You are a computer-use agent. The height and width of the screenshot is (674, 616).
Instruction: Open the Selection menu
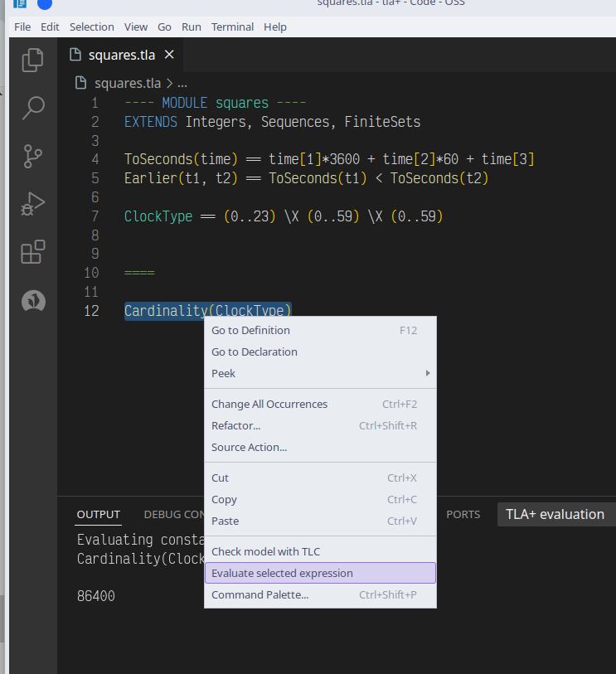[91, 27]
